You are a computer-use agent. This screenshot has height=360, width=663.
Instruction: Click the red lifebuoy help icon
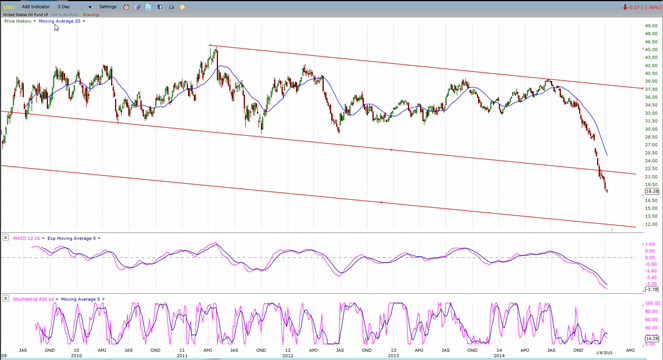[x=126, y=7]
